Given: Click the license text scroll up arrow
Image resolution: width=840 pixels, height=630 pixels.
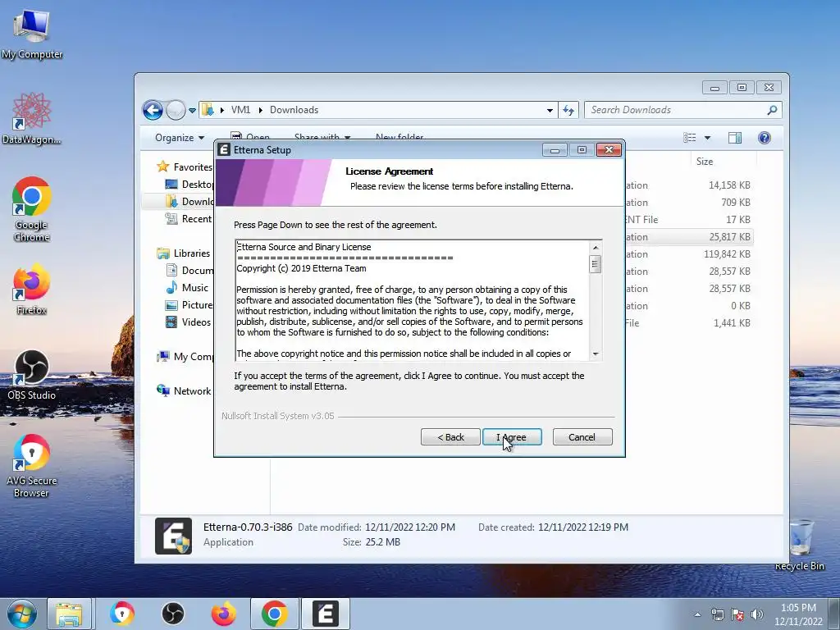Looking at the screenshot, I should (x=596, y=248).
